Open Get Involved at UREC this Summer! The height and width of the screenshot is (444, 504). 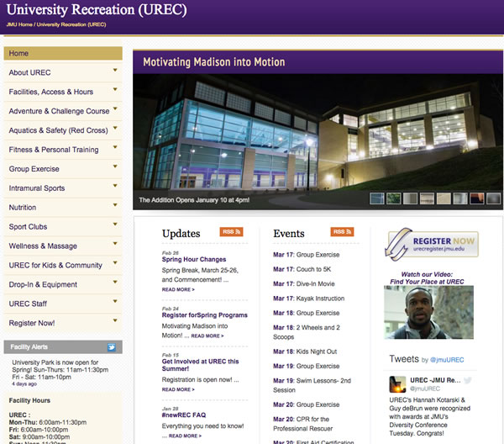click(x=200, y=365)
